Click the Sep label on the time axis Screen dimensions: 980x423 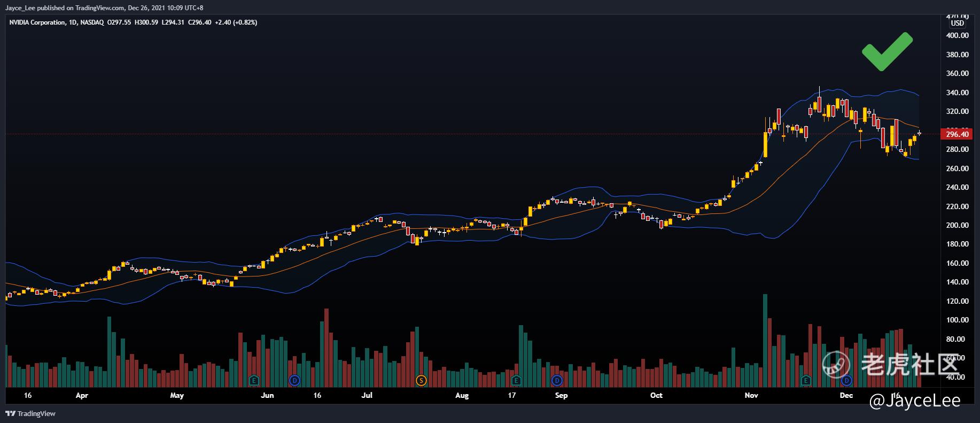pyautogui.click(x=561, y=396)
